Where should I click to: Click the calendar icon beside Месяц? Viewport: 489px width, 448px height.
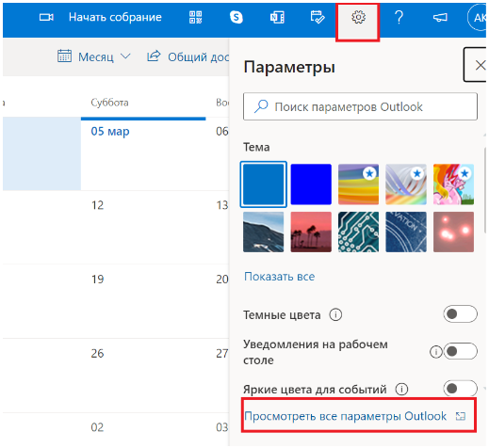point(64,56)
